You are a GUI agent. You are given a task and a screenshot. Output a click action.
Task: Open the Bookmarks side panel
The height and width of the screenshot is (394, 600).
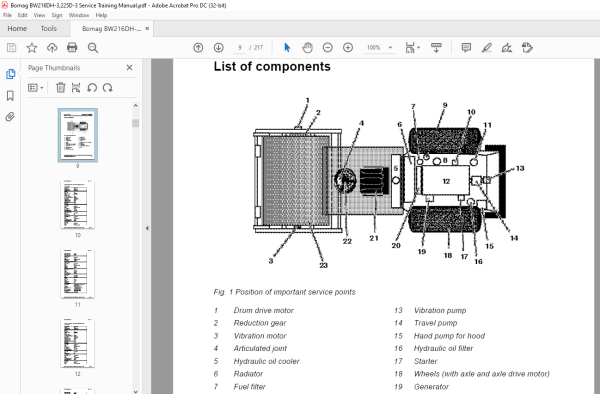[x=10, y=95]
